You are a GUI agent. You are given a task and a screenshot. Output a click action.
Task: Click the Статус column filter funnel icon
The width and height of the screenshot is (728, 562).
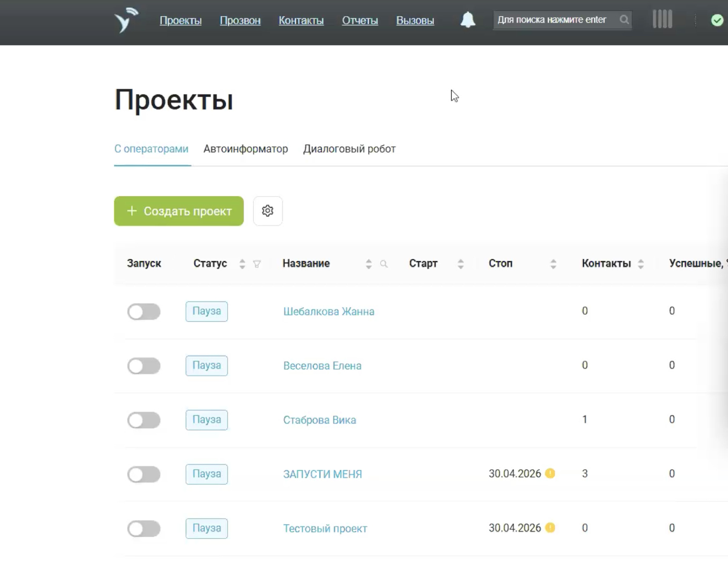(257, 264)
